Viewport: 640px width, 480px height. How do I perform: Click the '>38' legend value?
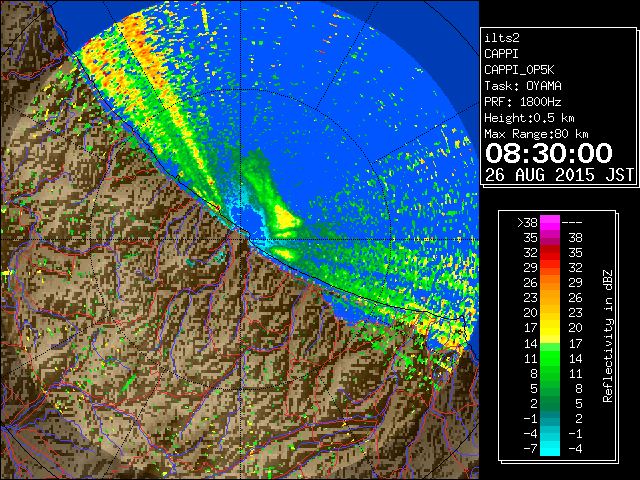click(x=527, y=223)
